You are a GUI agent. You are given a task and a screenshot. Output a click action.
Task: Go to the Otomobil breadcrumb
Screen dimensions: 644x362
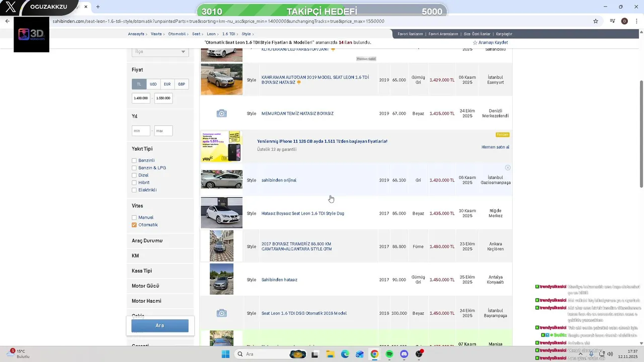[177, 34]
